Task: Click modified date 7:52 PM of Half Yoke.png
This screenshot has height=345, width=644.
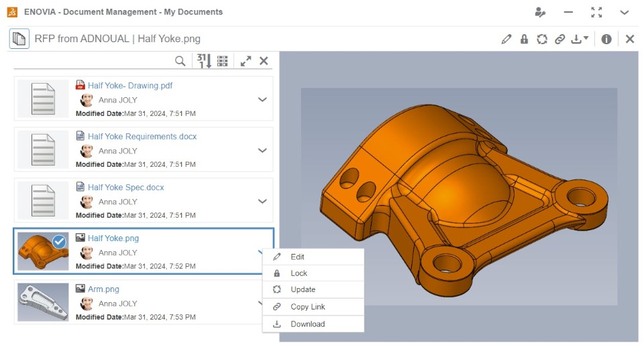Action: point(160,266)
